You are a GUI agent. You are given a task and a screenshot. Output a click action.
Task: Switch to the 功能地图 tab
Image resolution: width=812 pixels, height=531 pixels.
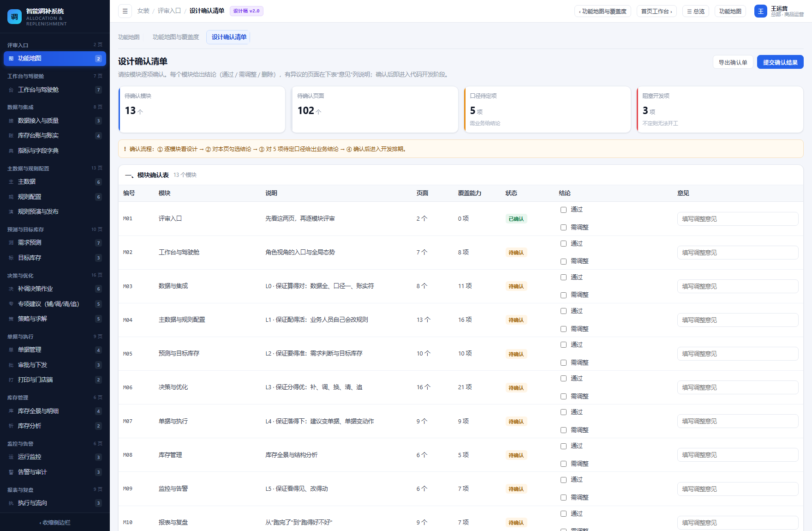coord(129,37)
